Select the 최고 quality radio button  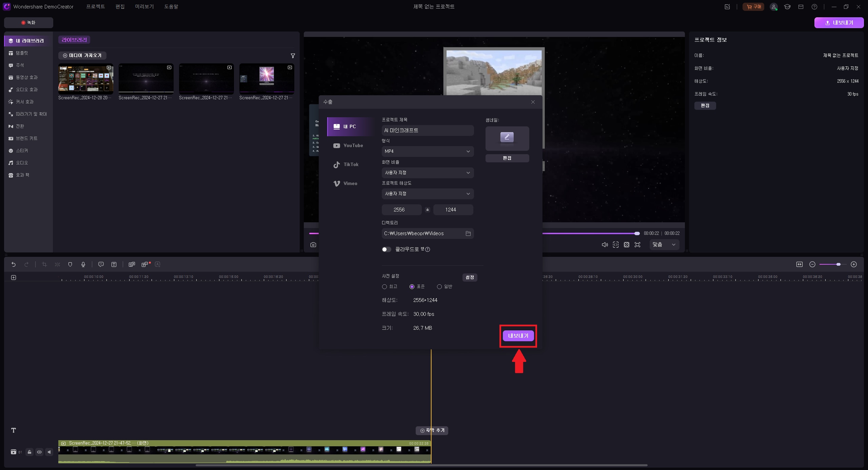(384, 287)
